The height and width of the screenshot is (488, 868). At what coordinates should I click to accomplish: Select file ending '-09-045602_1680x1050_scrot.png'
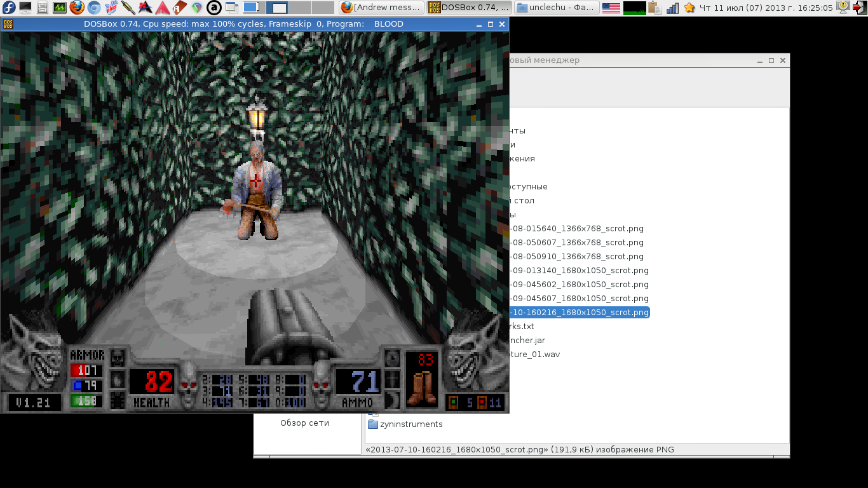coord(579,285)
